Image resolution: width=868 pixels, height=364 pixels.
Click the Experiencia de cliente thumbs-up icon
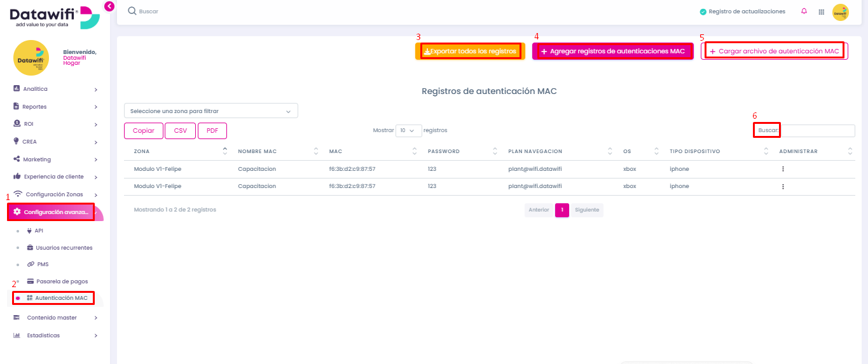(x=17, y=177)
